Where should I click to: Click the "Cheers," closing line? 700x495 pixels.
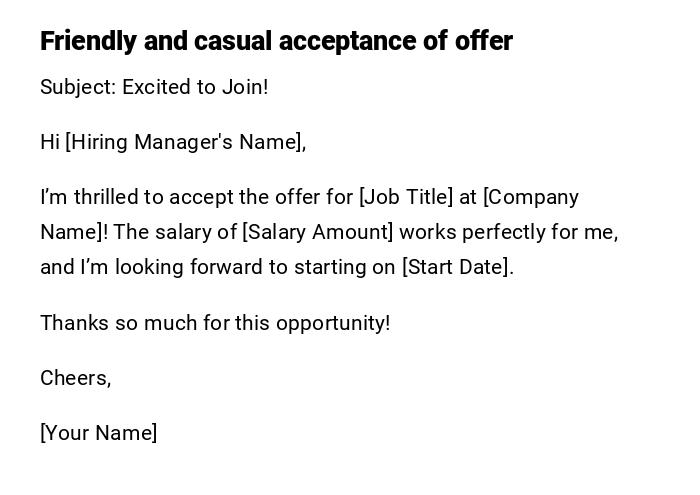tap(75, 378)
